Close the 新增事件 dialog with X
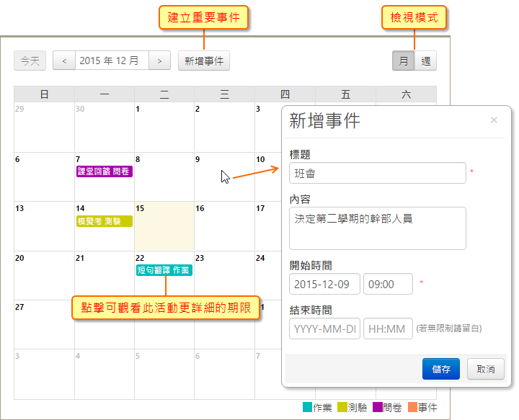The height and width of the screenshot is (420, 519). click(x=494, y=120)
